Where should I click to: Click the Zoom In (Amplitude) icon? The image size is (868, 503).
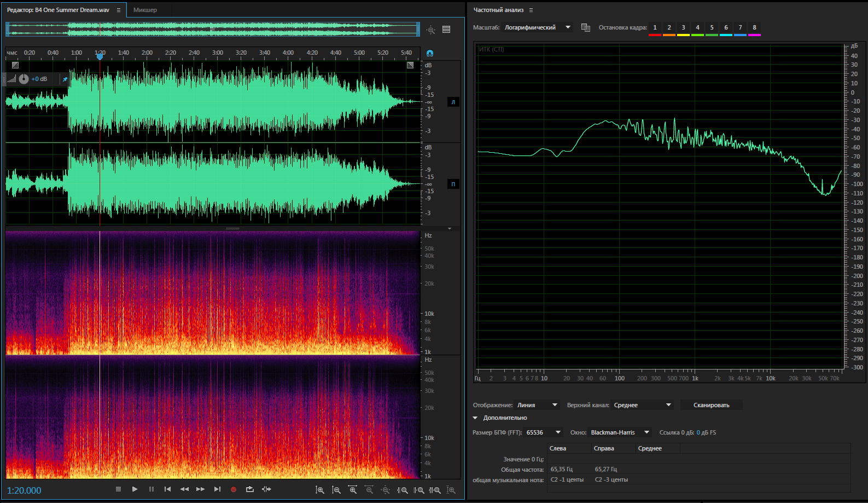[x=320, y=490]
